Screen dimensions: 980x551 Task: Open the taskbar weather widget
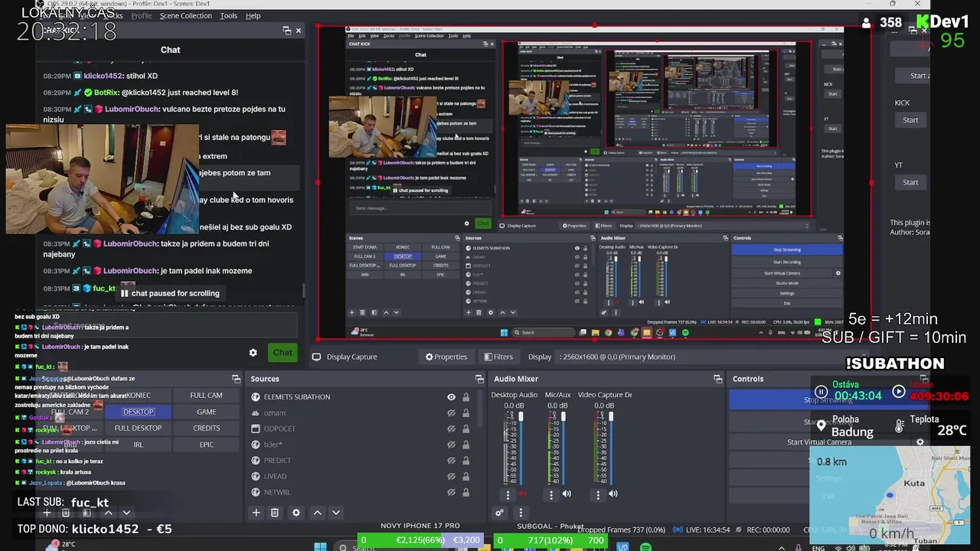(61, 545)
